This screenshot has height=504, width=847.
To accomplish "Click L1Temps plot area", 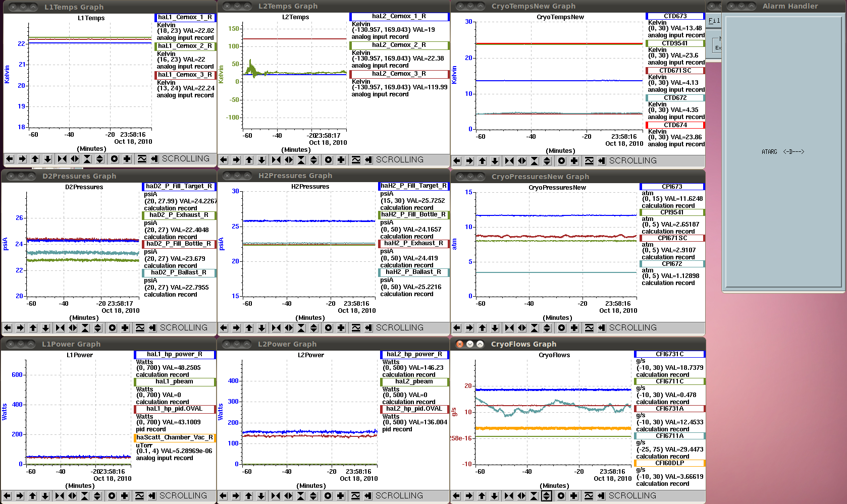I will tap(90, 75).
